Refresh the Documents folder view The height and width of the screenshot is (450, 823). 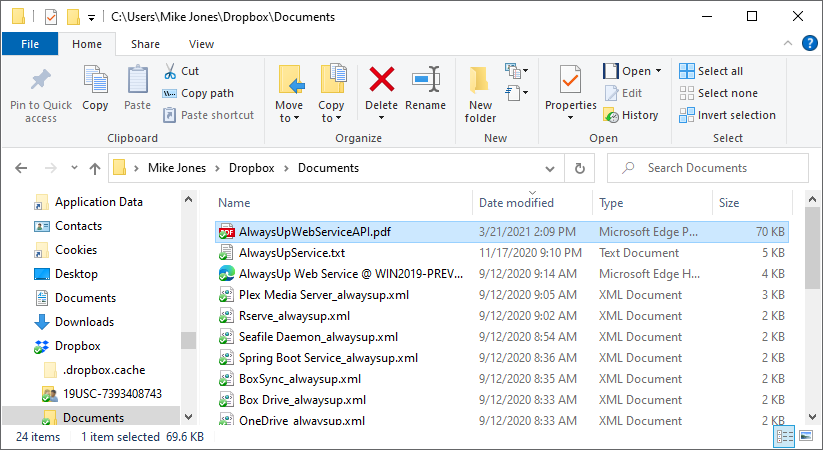(579, 168)
